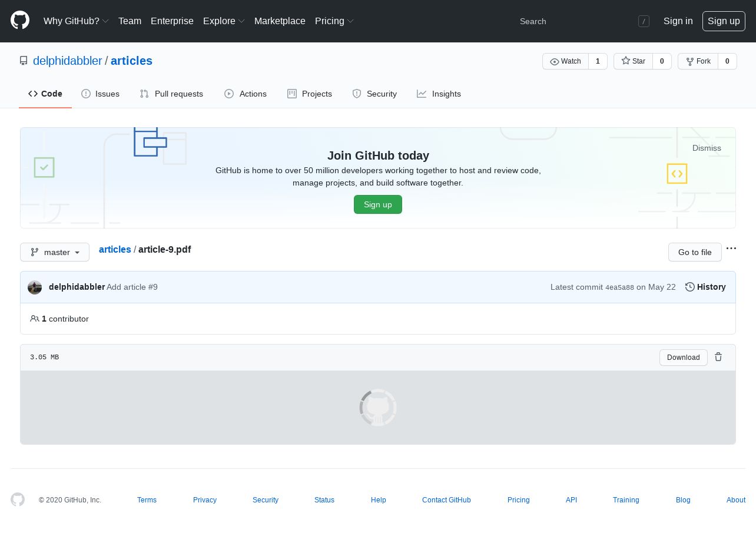Switch to the Issues tab

[x=100, y=94]
